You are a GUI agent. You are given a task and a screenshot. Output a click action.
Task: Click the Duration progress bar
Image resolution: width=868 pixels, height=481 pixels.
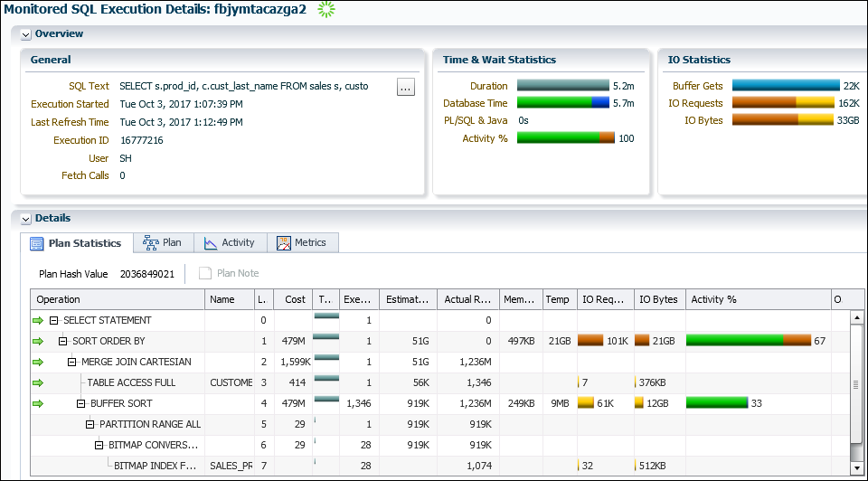[x=562, y=86]
